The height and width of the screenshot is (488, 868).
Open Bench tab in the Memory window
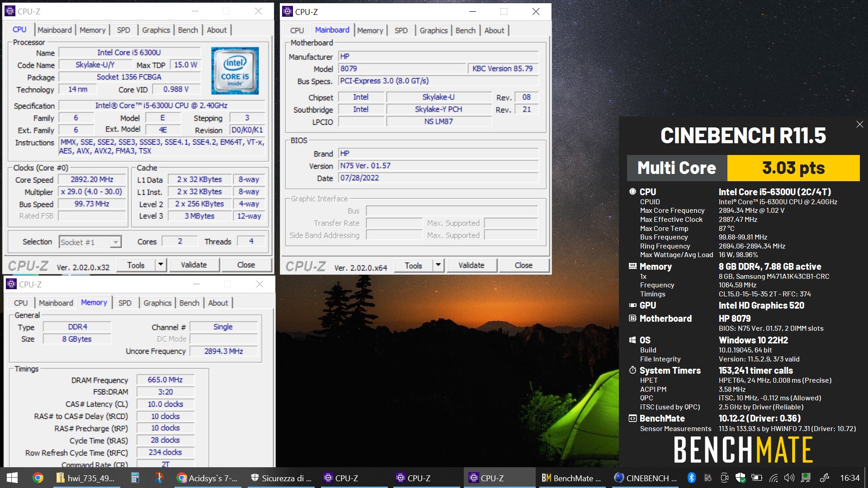(x=189, y=303)
